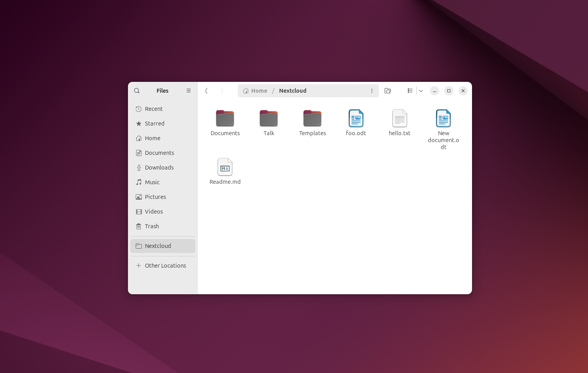This screenshot has width=588, height=373.
Task: Open the search icon in Files
Action: point(137,91)
